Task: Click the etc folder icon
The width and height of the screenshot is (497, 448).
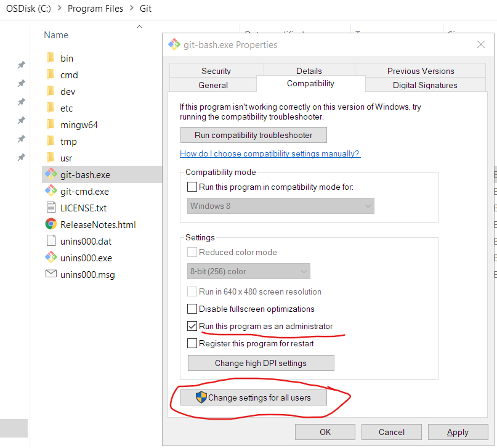Action: pos(51,108)
